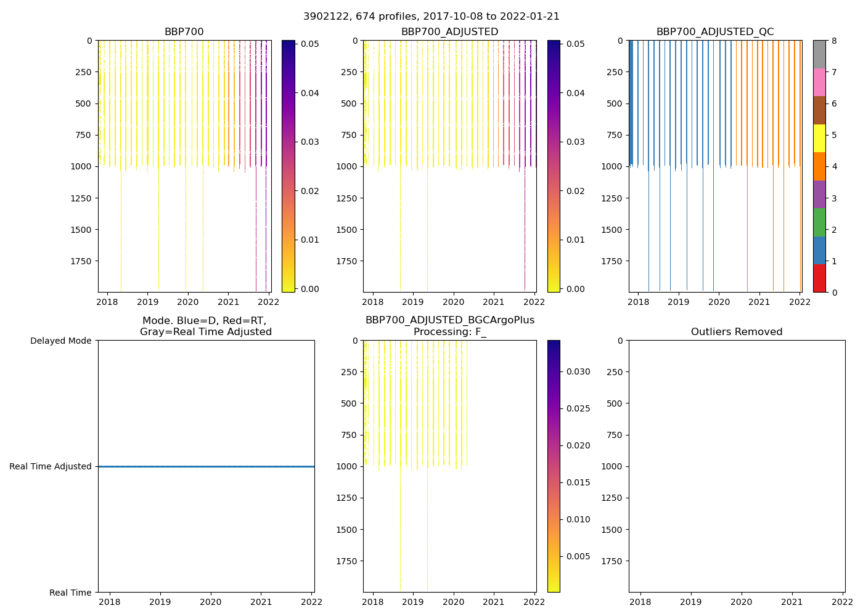Click the pink QC colorbar segment

819,82
